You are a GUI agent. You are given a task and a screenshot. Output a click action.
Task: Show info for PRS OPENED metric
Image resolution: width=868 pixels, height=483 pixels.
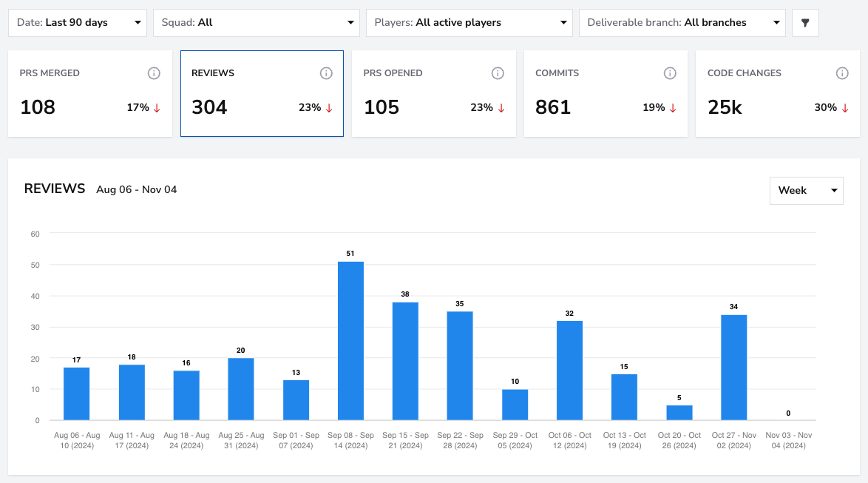498,73
